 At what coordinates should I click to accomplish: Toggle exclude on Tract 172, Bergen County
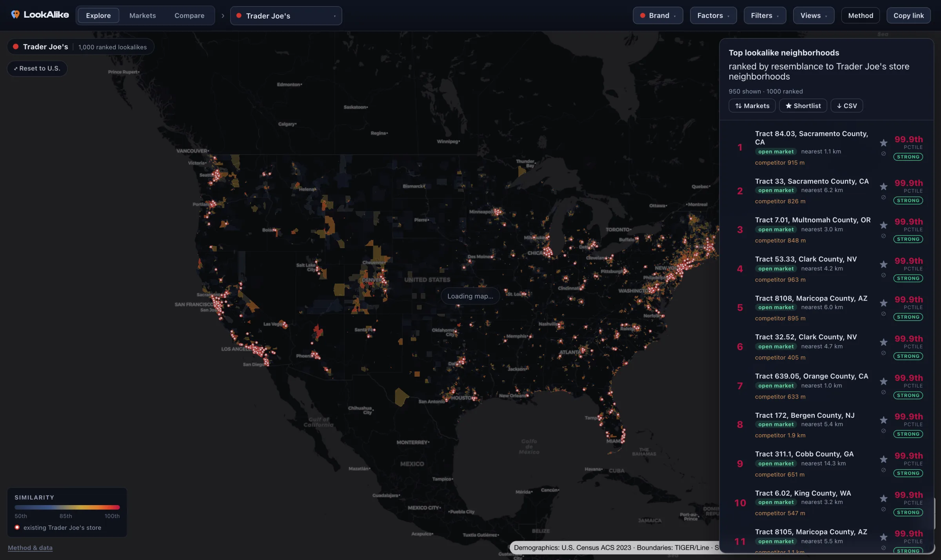tap(883, 431)
